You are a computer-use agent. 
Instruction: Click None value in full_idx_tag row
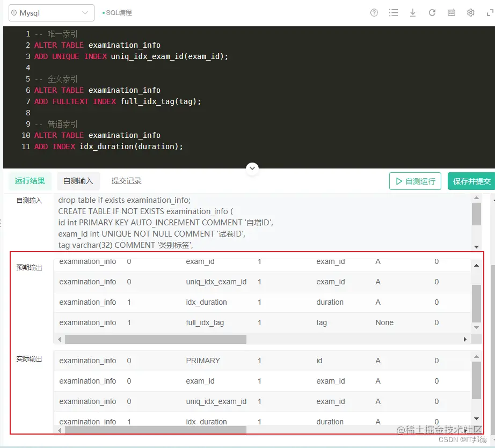[x=384, y=322]
